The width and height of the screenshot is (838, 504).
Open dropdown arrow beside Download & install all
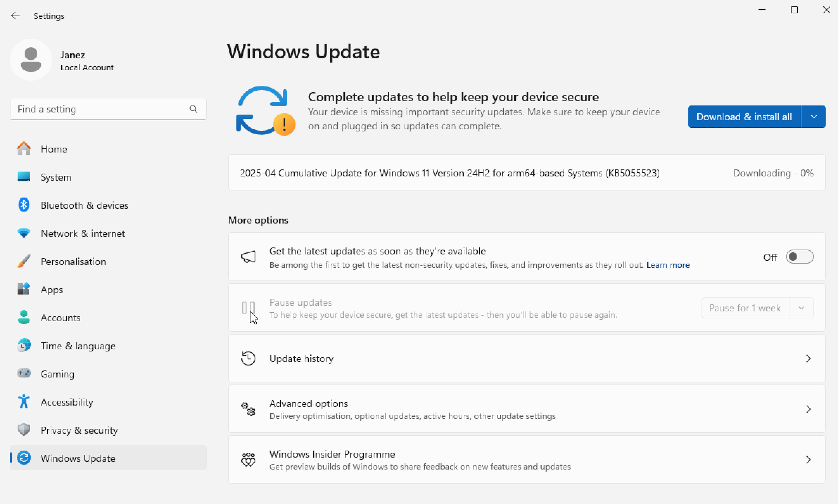(x=813, y=117)
